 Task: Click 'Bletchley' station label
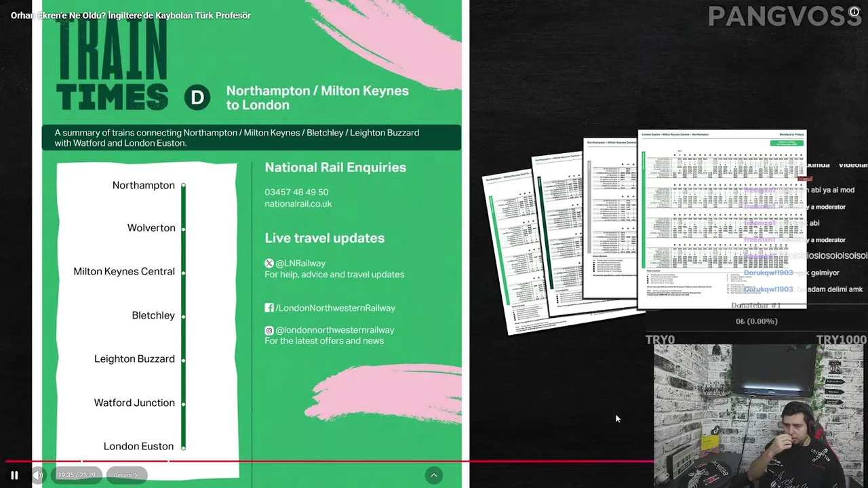(153, 315)
